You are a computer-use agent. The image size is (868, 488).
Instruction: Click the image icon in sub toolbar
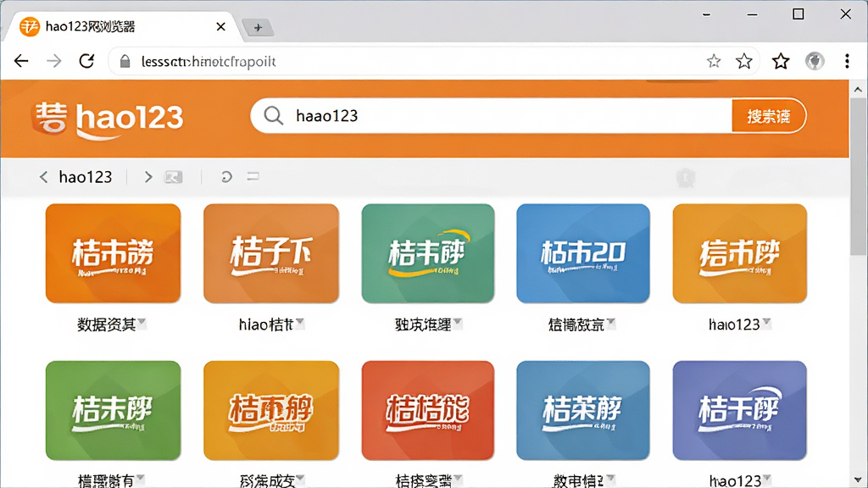click(173, 177)
